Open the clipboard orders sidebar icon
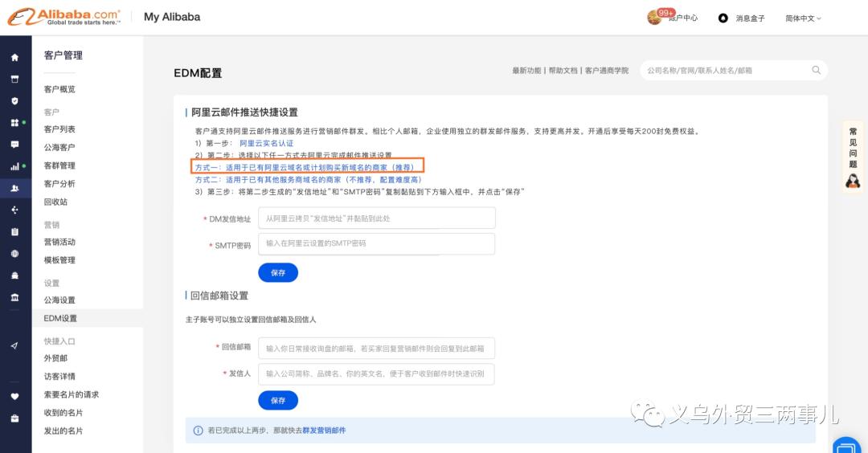Screen dimensions: 868x453 (15, 232)
